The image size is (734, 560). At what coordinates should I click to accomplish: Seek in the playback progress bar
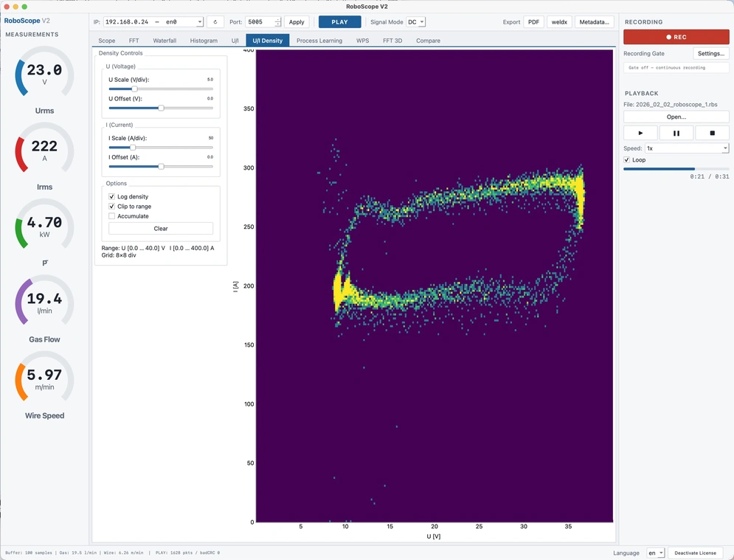(x=676, y=168)
